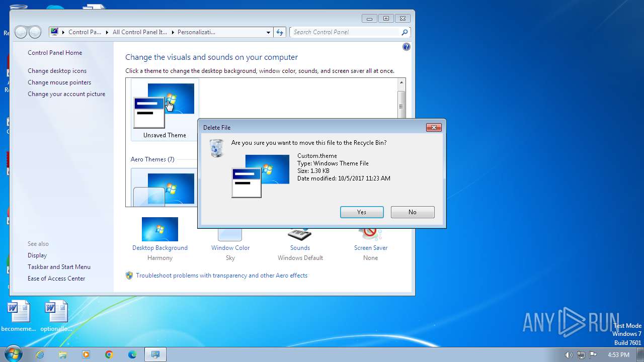Minimize the Personalization window
The height and width of the screenshot is (362, 644).
(x=369, y=19)
